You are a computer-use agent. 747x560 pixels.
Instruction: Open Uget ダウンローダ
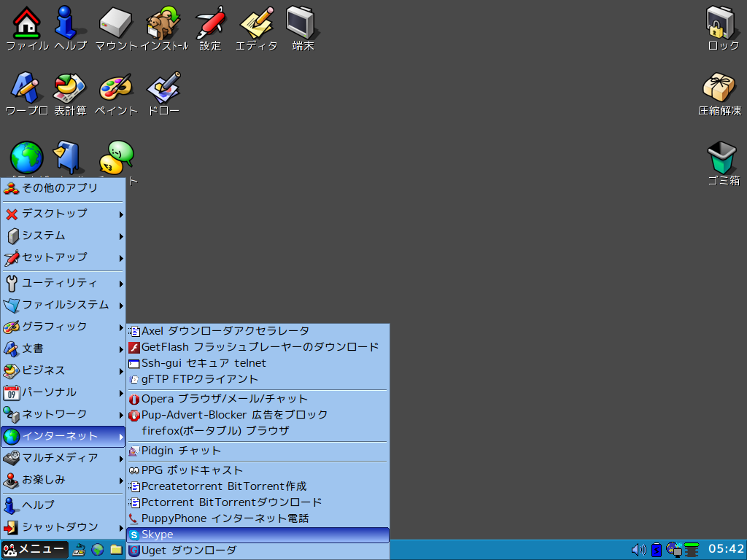click(x=258, y=551)
